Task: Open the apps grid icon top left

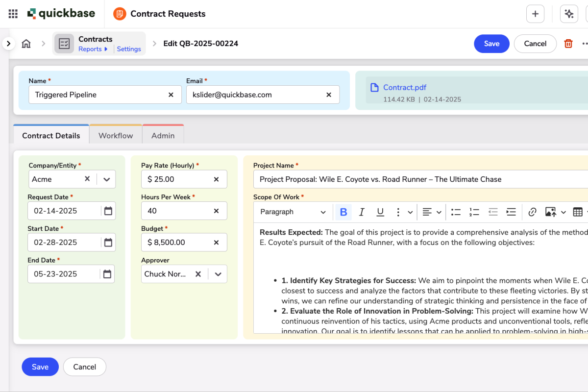Action: point(12,13)
